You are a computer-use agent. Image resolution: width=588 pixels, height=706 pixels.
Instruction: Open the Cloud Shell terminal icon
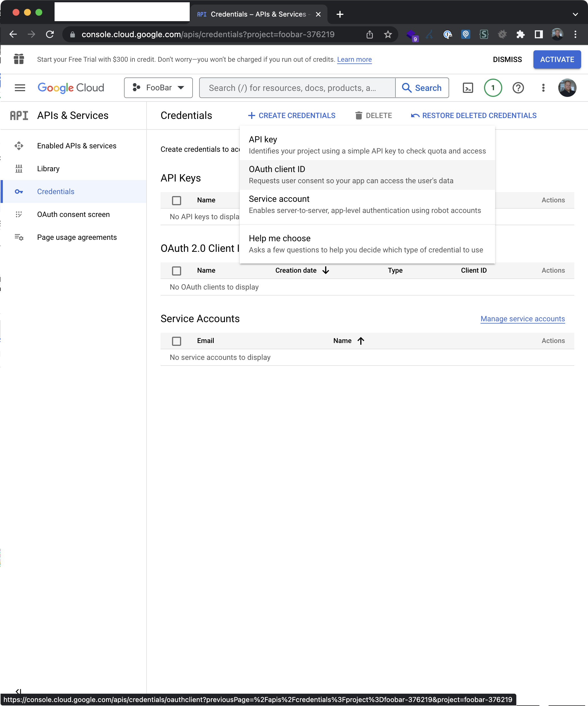[468, 88]
